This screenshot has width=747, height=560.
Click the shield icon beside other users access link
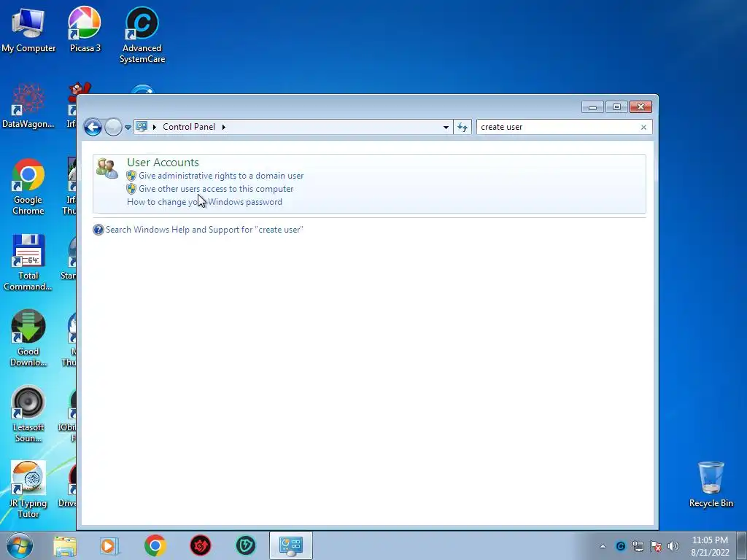tap(131, 189)
